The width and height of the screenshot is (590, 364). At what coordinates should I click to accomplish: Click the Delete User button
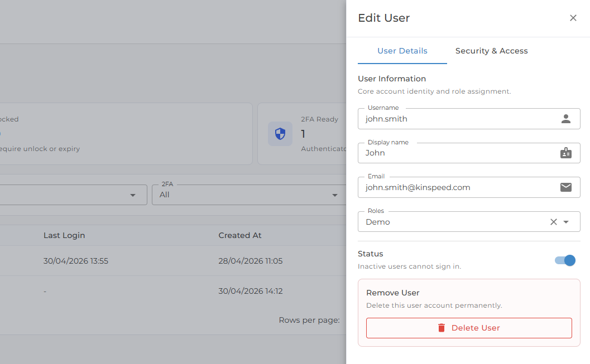tap(469, 328)
